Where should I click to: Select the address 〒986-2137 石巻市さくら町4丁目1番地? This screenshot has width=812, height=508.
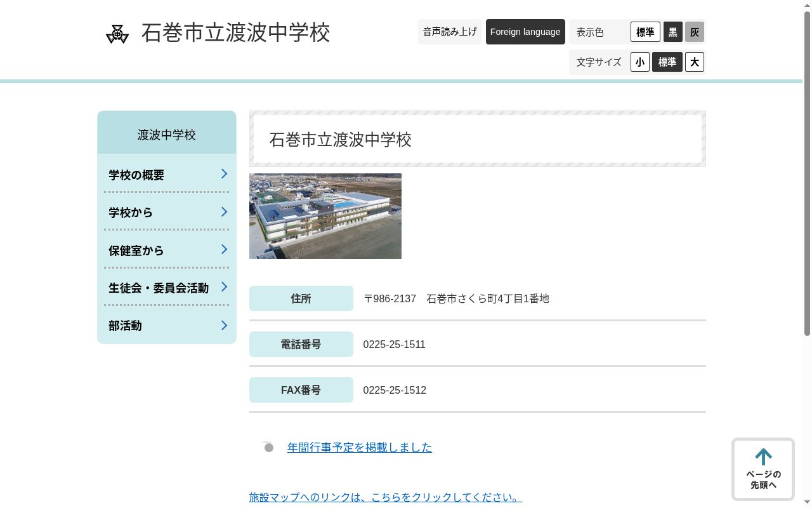(456, 298)
